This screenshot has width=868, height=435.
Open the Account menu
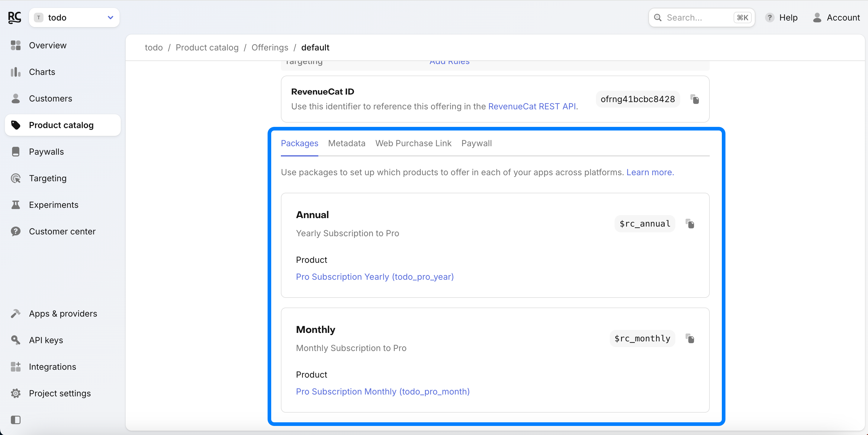(x=836, y=18)
